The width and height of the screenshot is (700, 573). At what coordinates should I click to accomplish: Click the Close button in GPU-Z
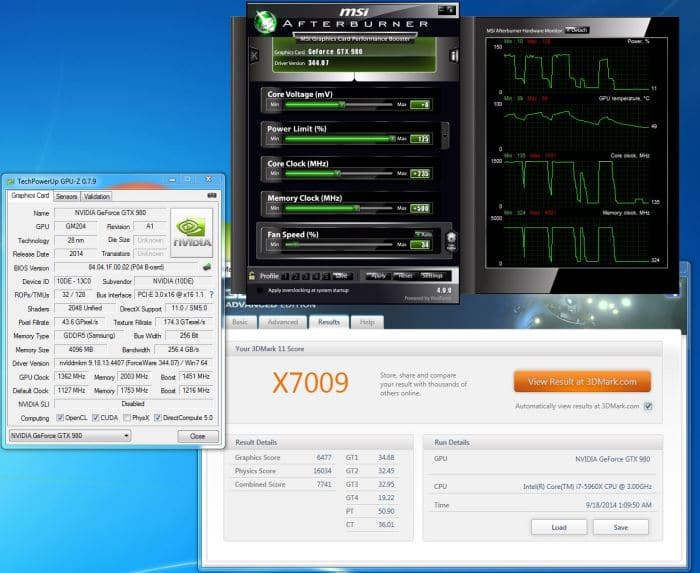point(198,436)
